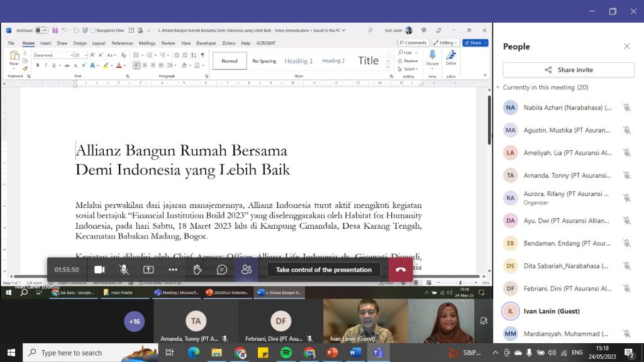The width and height of the screenshot is (644, 362).
Task: Open Spotify from the taskbar
Action: 286,353
